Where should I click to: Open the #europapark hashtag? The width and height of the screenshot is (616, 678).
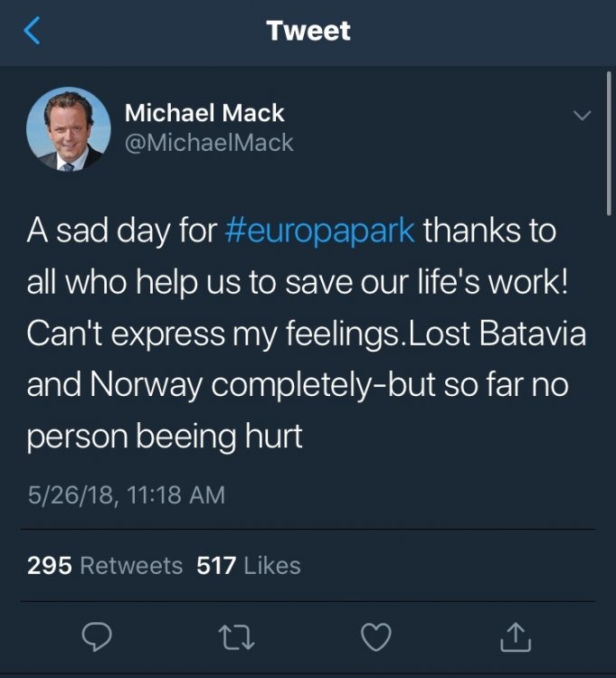click(x=319, y=231)
